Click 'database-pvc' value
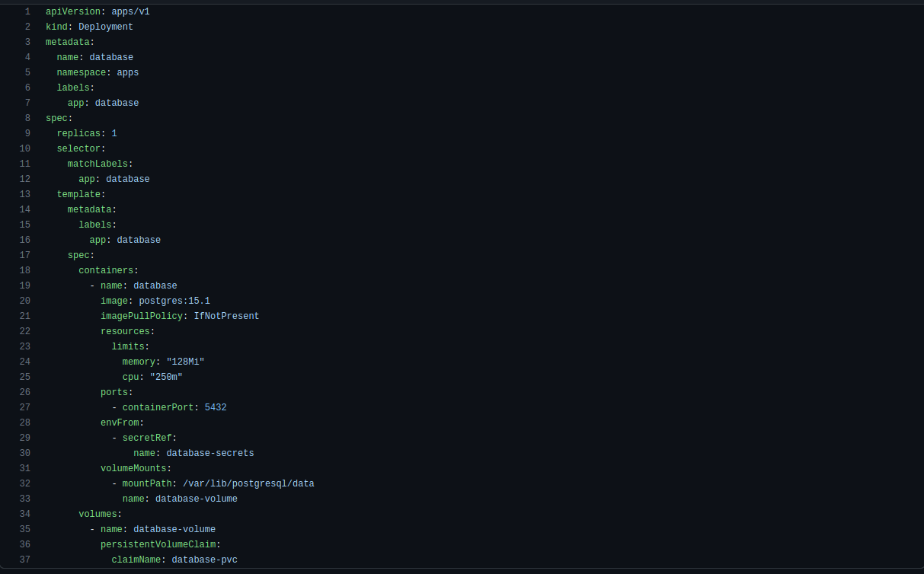This screenshot has width=924, height=574. (204, 560)
